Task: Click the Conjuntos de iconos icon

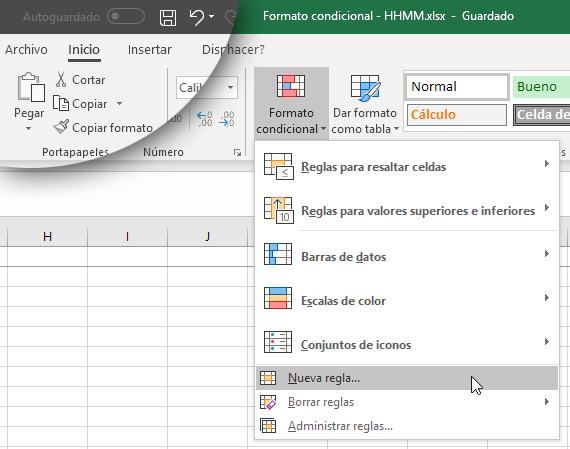Action: 278,342
